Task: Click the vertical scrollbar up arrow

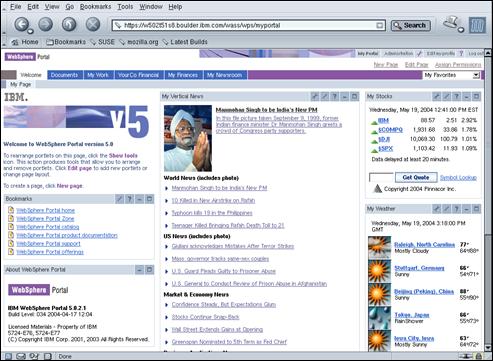Action: point(488,53)
